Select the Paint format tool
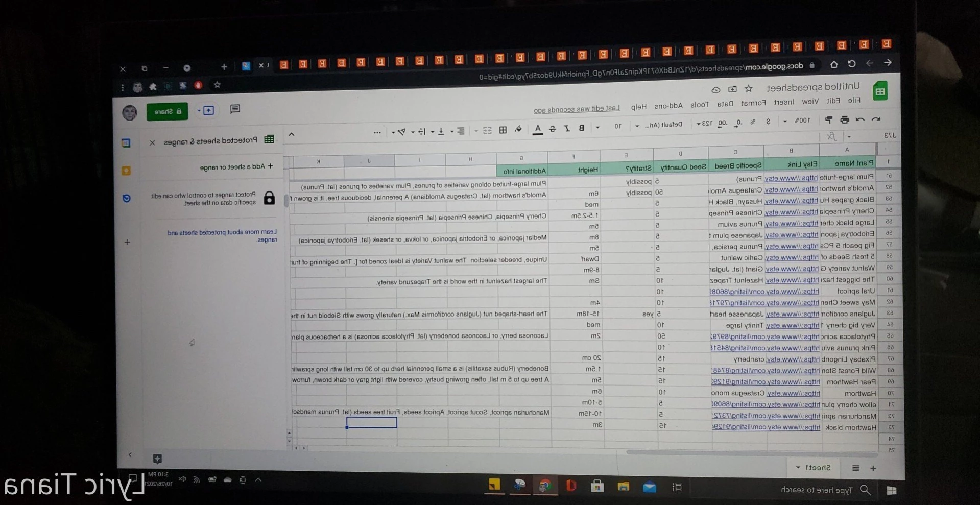The image size is (980, 505). click(829, 120)
